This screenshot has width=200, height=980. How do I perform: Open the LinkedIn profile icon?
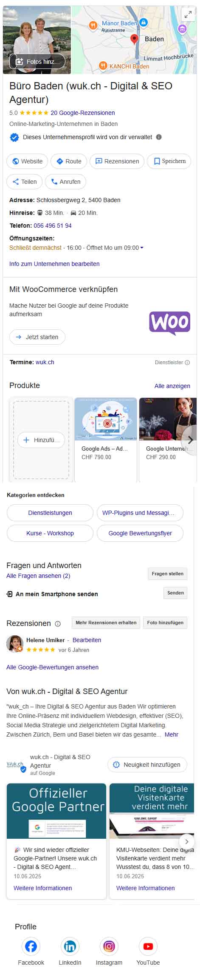[x=70, y=946]
